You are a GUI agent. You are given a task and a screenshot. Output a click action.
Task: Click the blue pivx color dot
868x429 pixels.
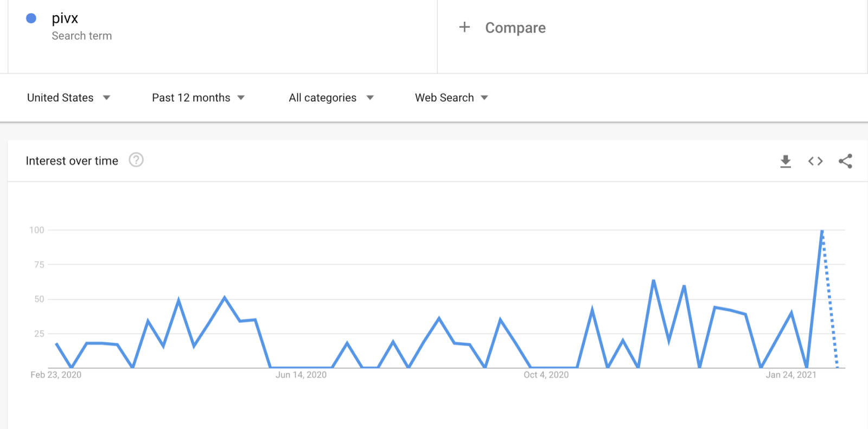tap(31, 18)
